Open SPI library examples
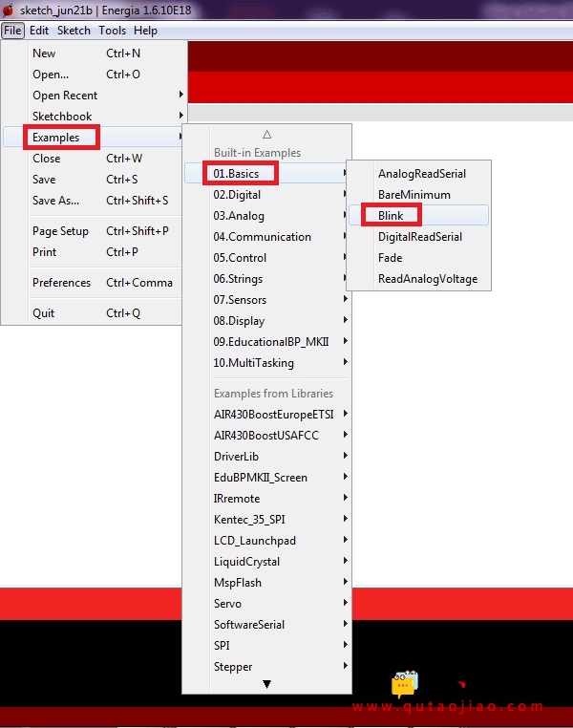The width and height of the screenshot is (573, 728). pyautogui.click(x=266, y=645)
